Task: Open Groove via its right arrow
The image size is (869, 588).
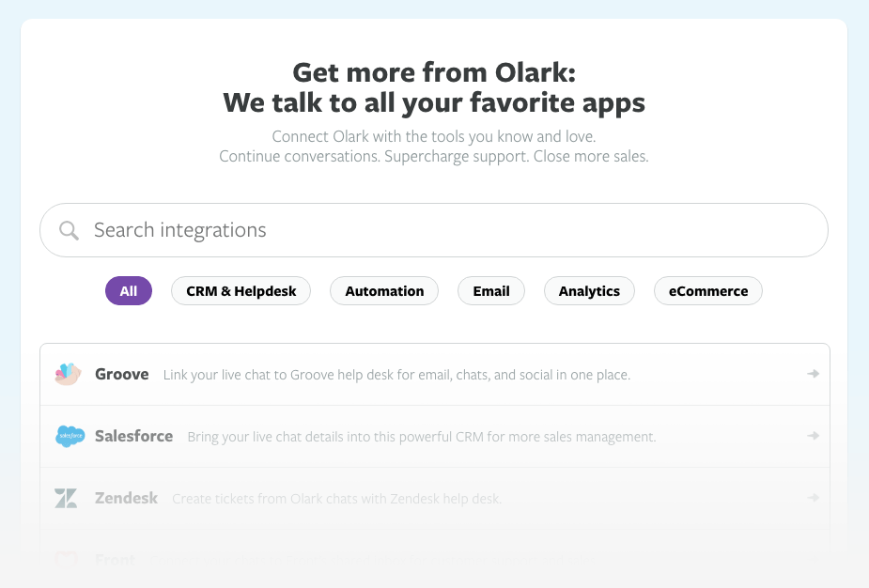Action: (x=813, y=374)
